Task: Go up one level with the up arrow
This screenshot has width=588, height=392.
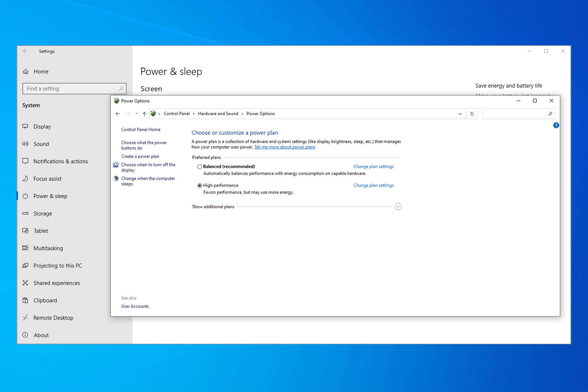Action: click(x=144, y=114)
